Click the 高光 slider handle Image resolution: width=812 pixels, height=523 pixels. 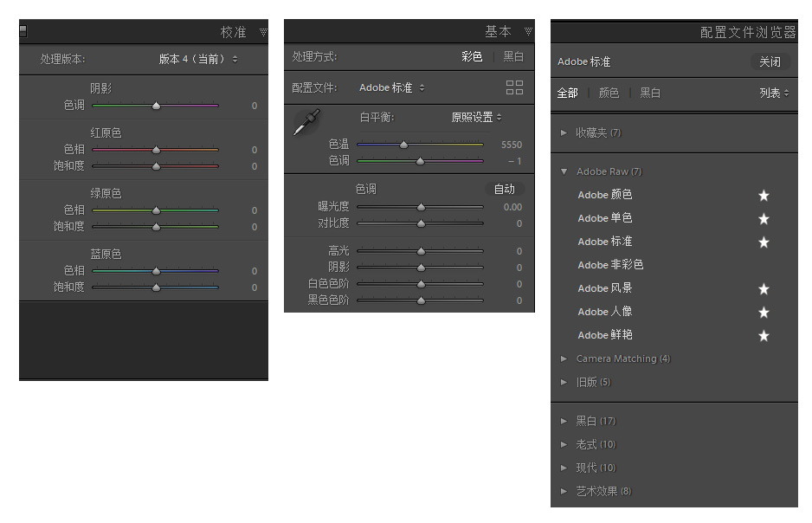point(421,251)
